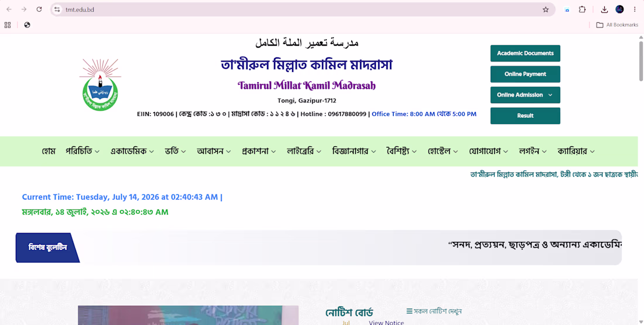Click the Hotline : 09617880099 text
Image resolution: width=644 pixels, height=325 pixels.
(x=333, y=114)
